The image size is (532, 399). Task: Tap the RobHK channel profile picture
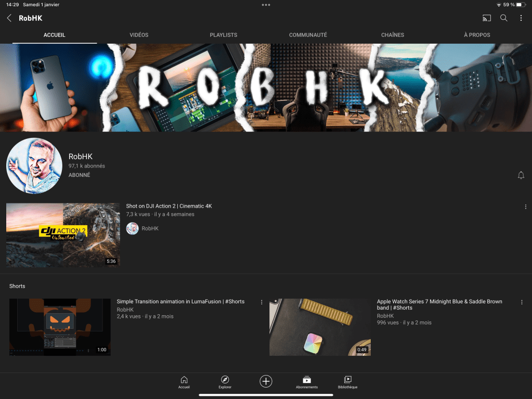coord(34,166)
